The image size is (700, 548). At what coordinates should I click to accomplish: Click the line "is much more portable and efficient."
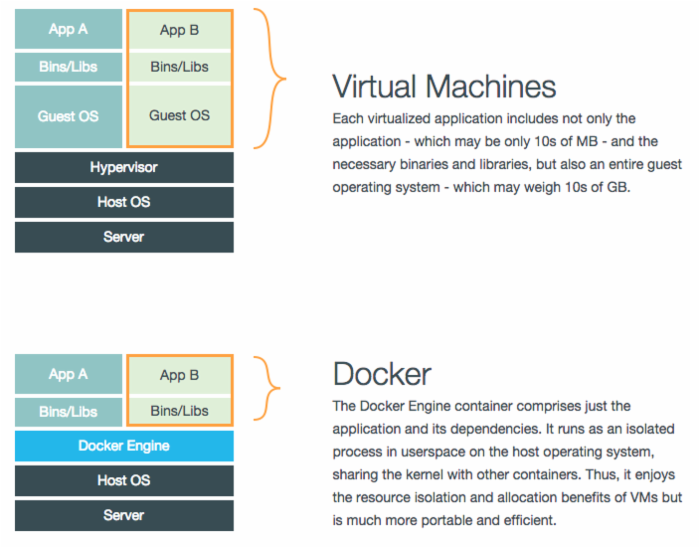click(444, 520)
